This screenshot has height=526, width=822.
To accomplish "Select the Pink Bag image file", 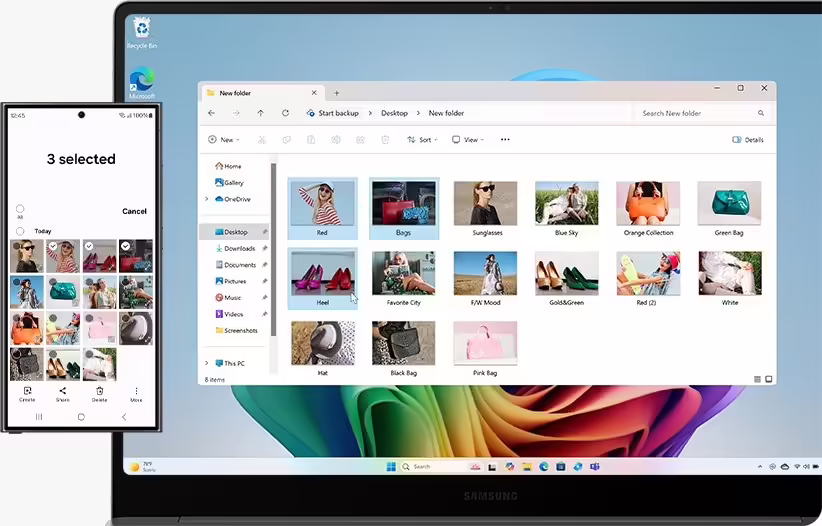I will 485,349.
